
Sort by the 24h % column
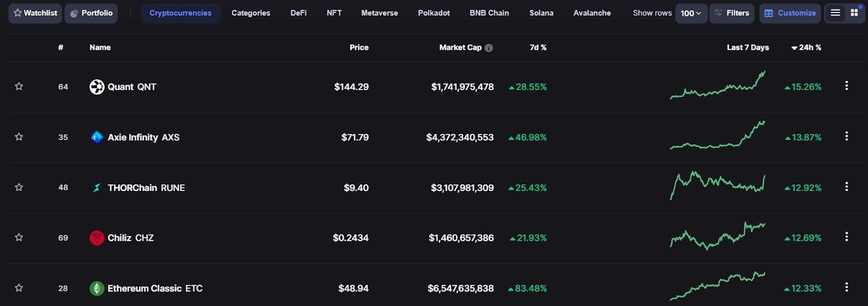pyautogui.click(x=806, y=48)
